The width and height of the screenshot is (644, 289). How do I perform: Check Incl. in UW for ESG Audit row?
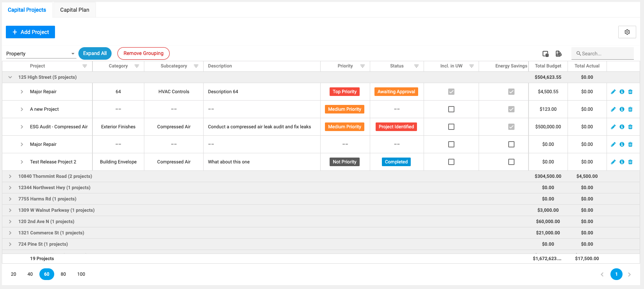point(451,127)
